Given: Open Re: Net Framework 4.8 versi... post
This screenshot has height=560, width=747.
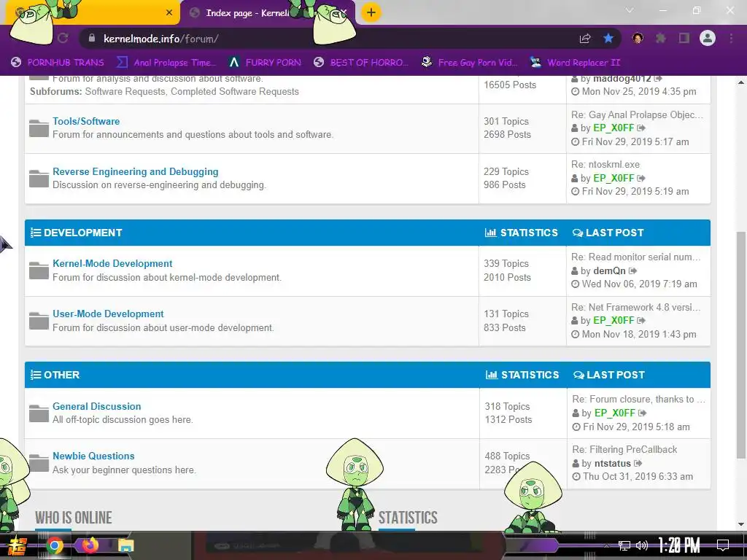Looking at the screenshot, I should click(x=636, y=307).
